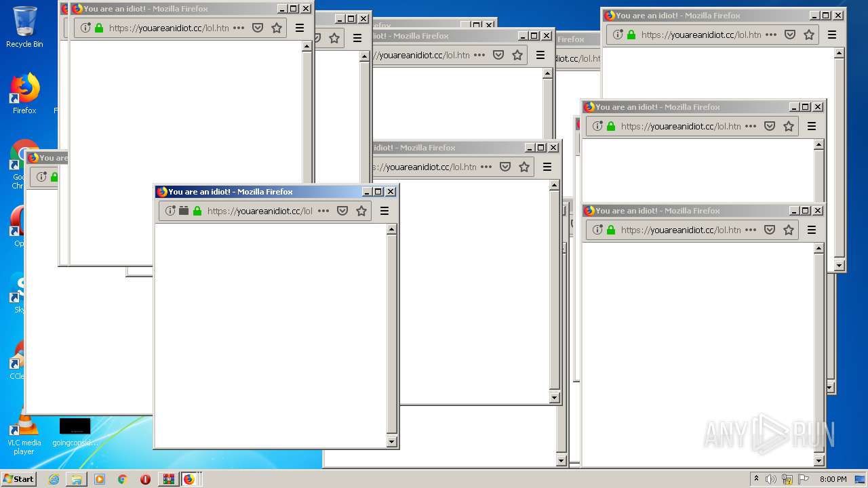This screenshot has width=868, height=488.
Task: Click scroll-up arrow in frontmost Firefox window
Action: [x=391, y=230]
